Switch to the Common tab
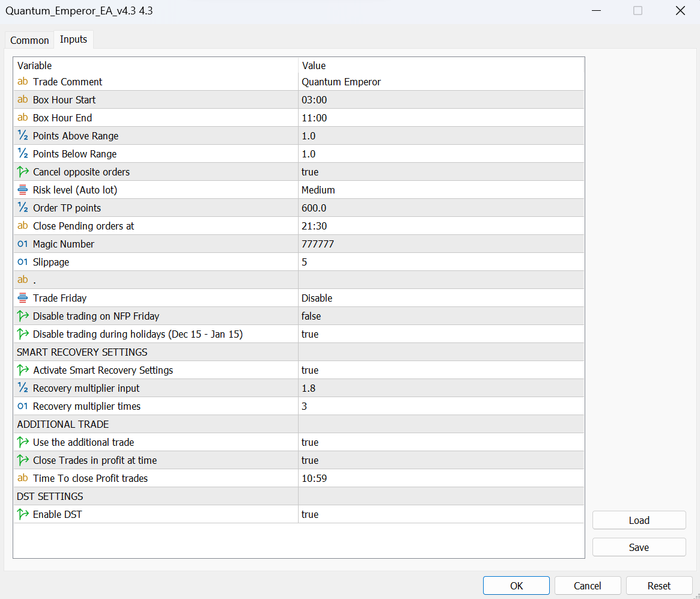Screen dimensions: 700x599 [29, 40]
